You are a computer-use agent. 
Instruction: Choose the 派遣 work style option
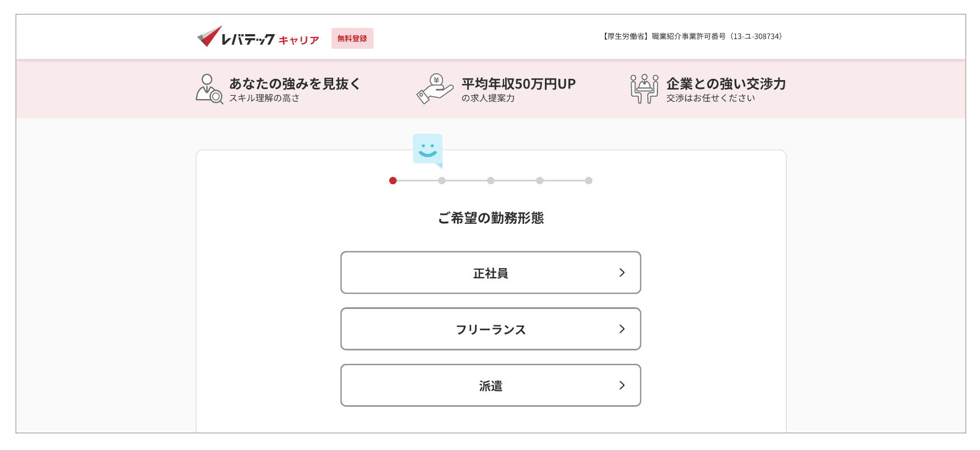(491, 385)
